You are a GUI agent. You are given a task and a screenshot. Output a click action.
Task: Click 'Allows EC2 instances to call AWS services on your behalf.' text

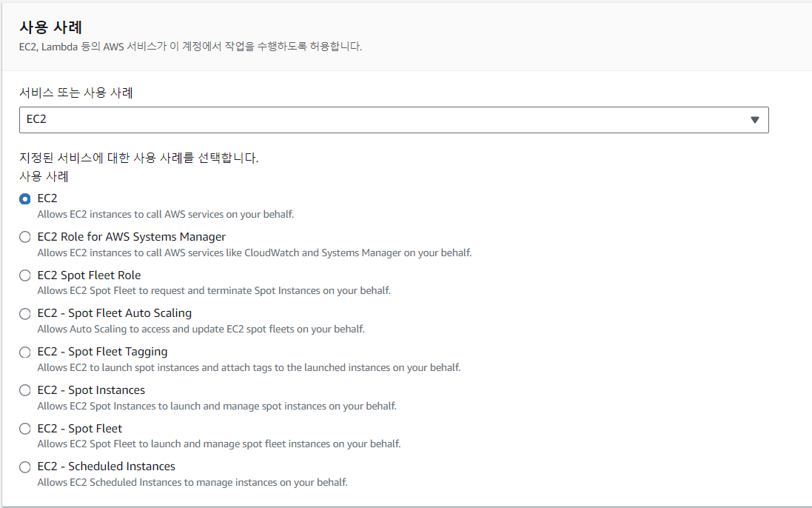click(166, 215)
